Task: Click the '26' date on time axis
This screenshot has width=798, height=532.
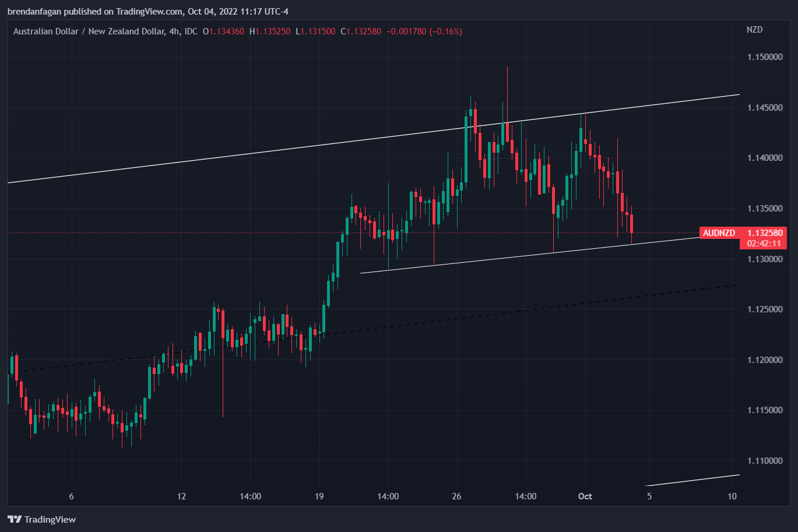Action: pos(456,496)
